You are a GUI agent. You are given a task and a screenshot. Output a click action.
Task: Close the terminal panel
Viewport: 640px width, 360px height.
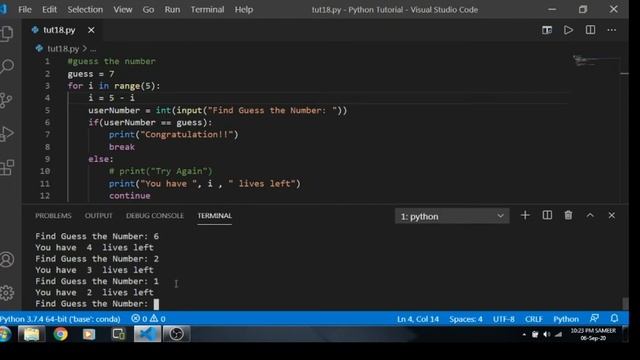[x=611, y=216]
